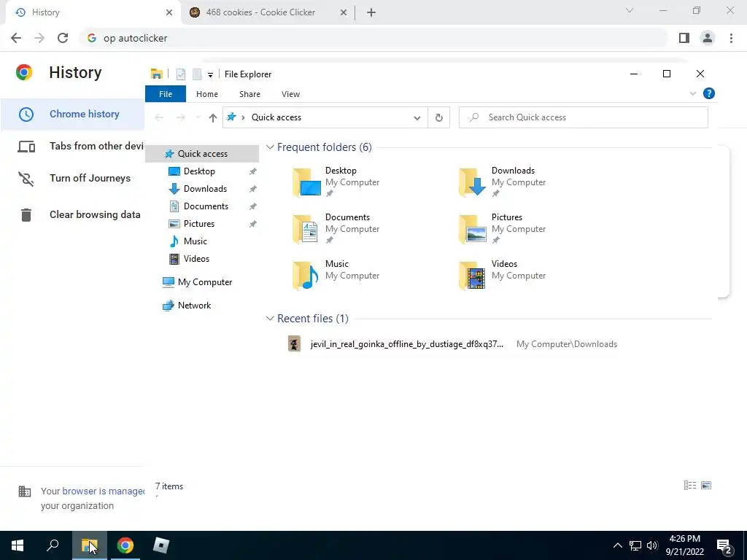Select the Documents frequent folder icon
Screen dimensions: 747x560
[x=306, y=228]
